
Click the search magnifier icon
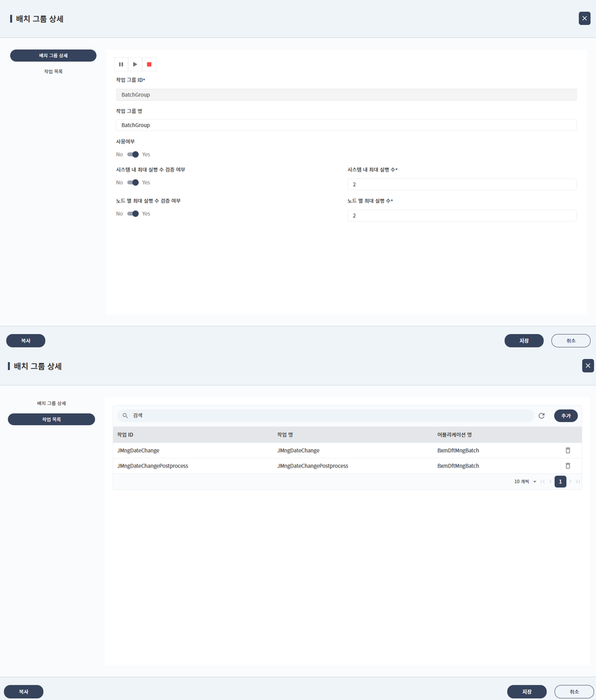(126, 416)
